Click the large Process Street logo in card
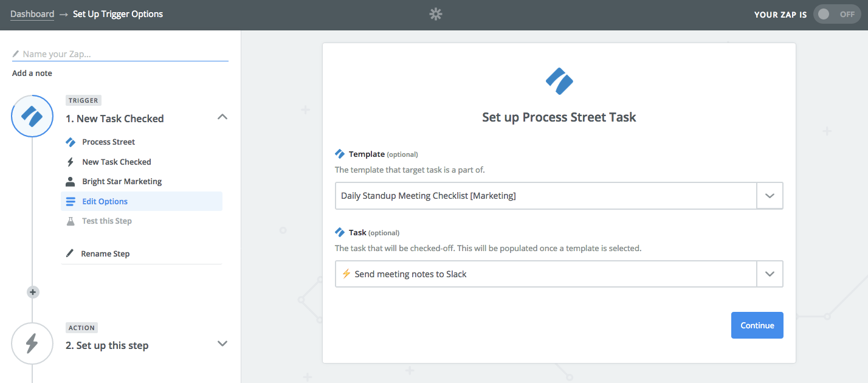This screenshot has height=383, width=868. click(559, 81)
